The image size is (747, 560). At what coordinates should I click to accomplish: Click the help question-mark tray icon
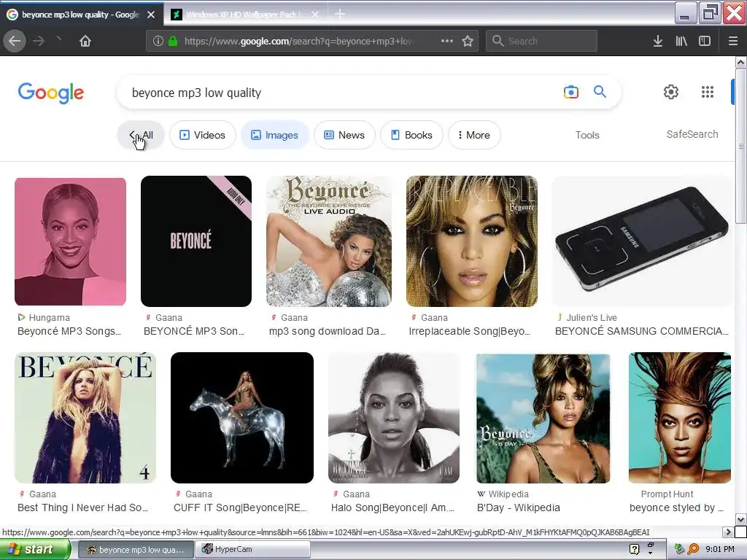(x=634, y=549)
